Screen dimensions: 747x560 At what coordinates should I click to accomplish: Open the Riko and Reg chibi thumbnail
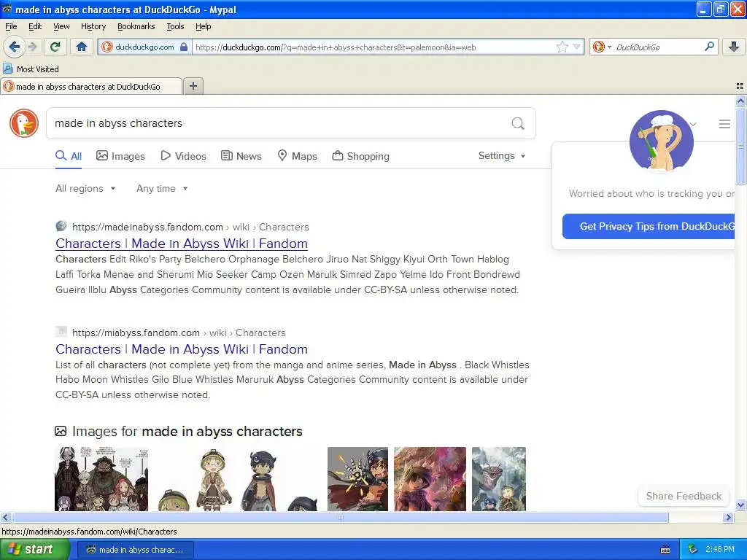pos(238,479)
